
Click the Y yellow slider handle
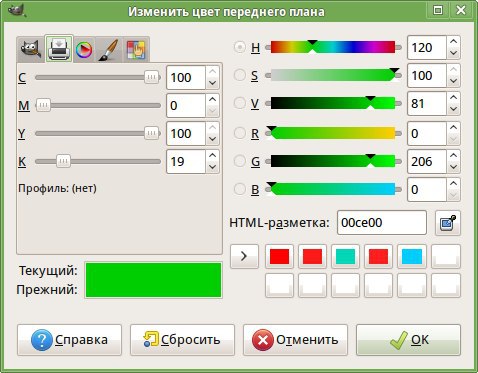click(152, 133)
